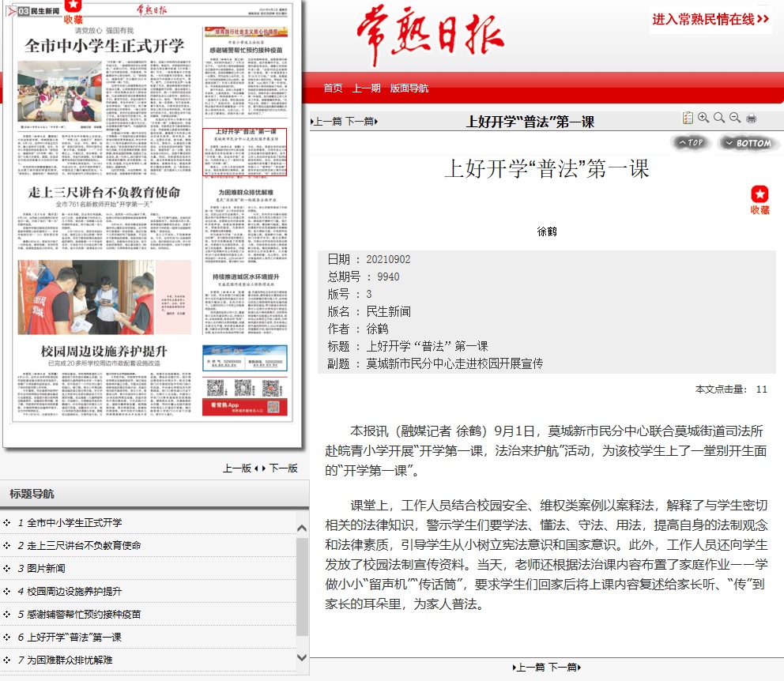Print the article with the printer icon
The image size is (784, 681).
point(751,119)
